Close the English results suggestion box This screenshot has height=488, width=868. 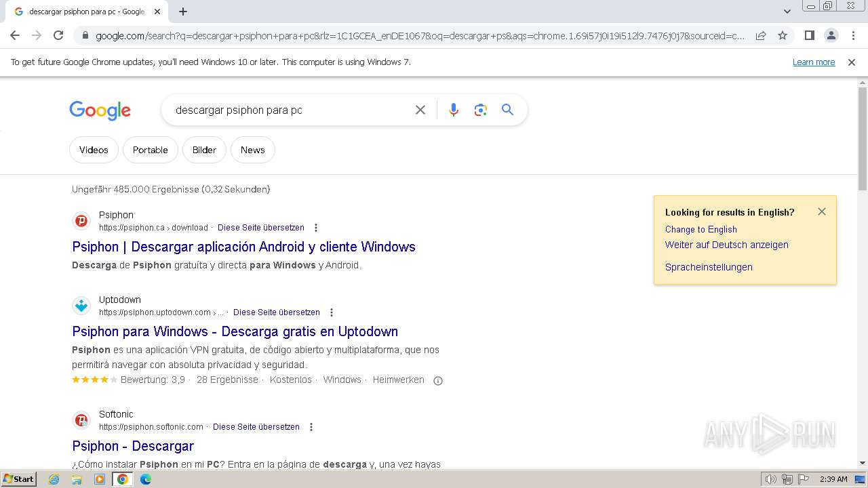822,211
